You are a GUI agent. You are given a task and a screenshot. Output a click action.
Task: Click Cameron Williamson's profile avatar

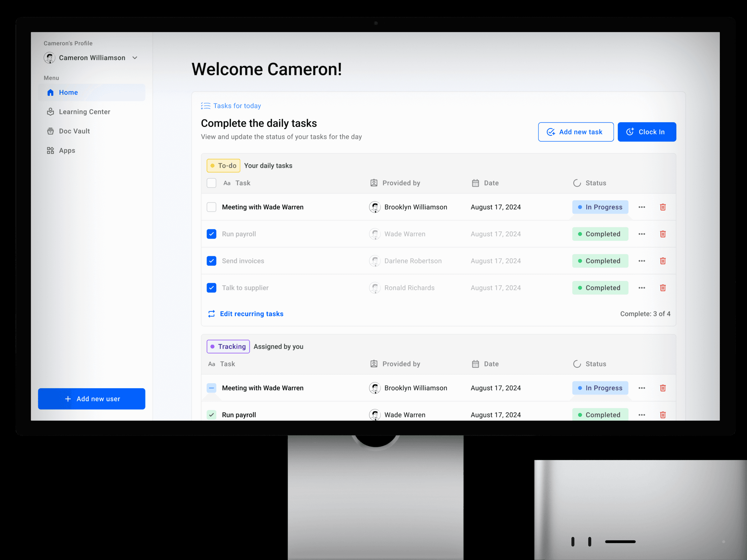click(49, 58)
